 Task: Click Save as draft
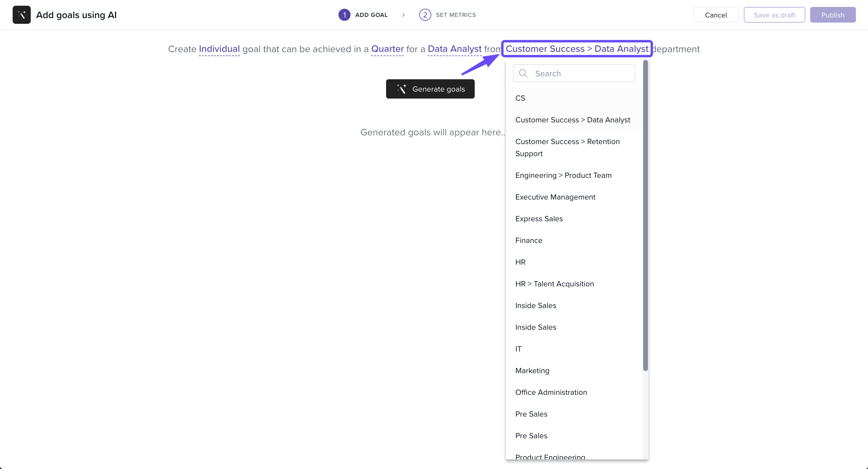point(774,15)
